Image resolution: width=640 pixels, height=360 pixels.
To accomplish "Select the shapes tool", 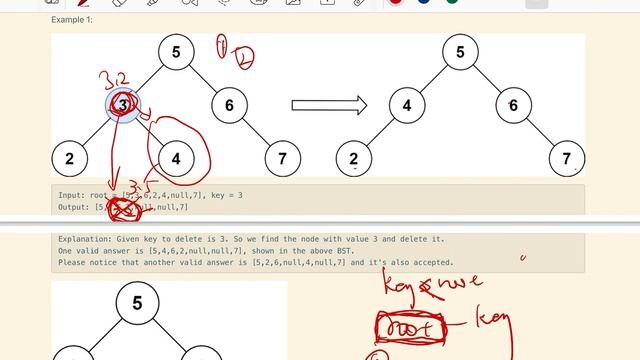I will coord(190,2).
